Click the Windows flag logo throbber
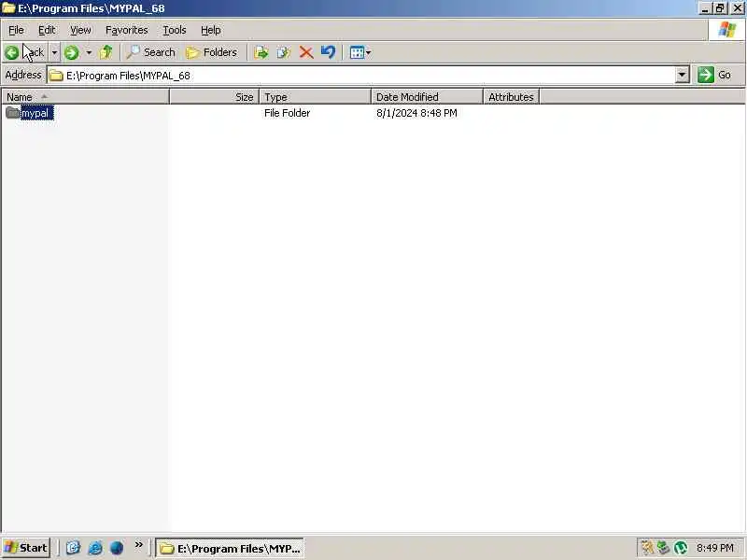This screenshot has width=747, height=560. 727,30
